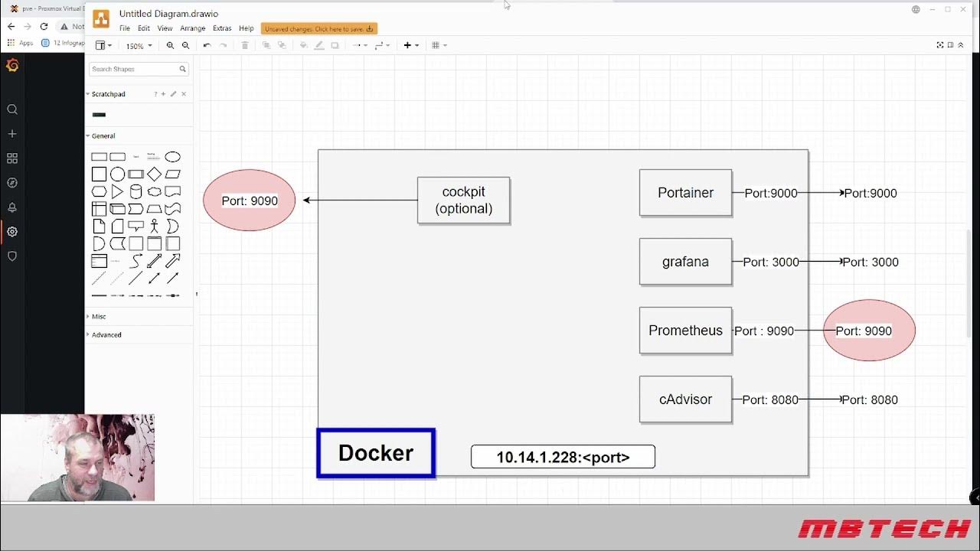
Task: Select the Callout speech bubble shape
Action: point(136,226)
